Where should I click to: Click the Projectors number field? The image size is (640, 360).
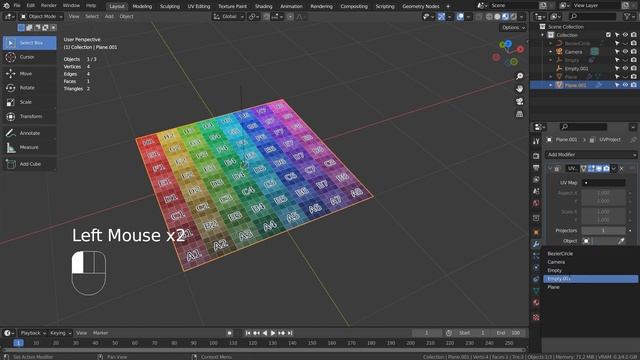click(603, 231)
